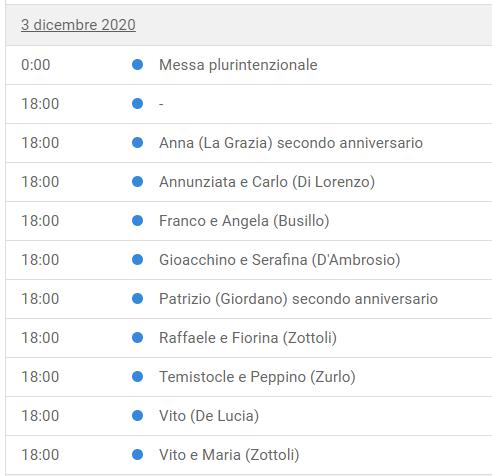Screen dimensions: 492x476
Task: Click blue dot beside Temistocle e Peppino
Action: [x=137, y=377]
